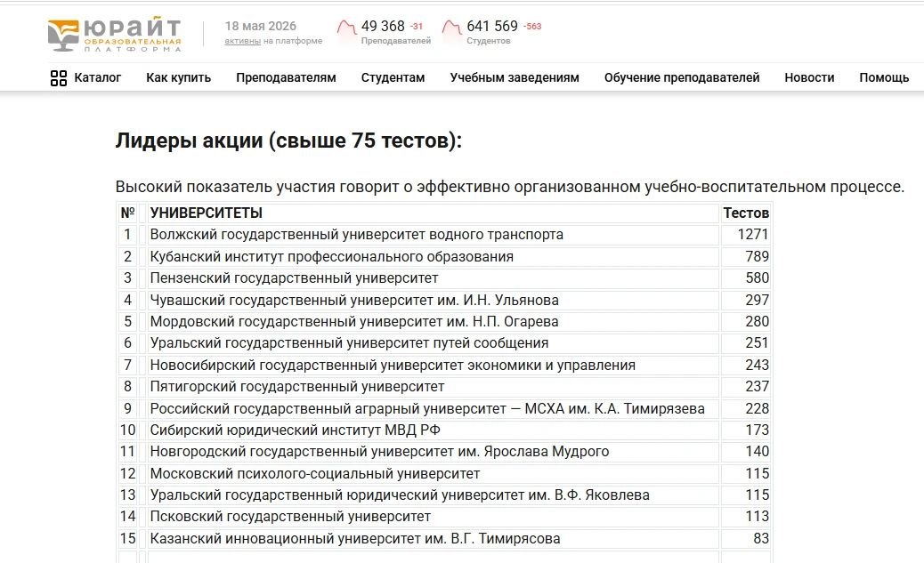Viewport: 924px width, 563px height.
Task: Open the Новости menu item
Action: point(809,77)
